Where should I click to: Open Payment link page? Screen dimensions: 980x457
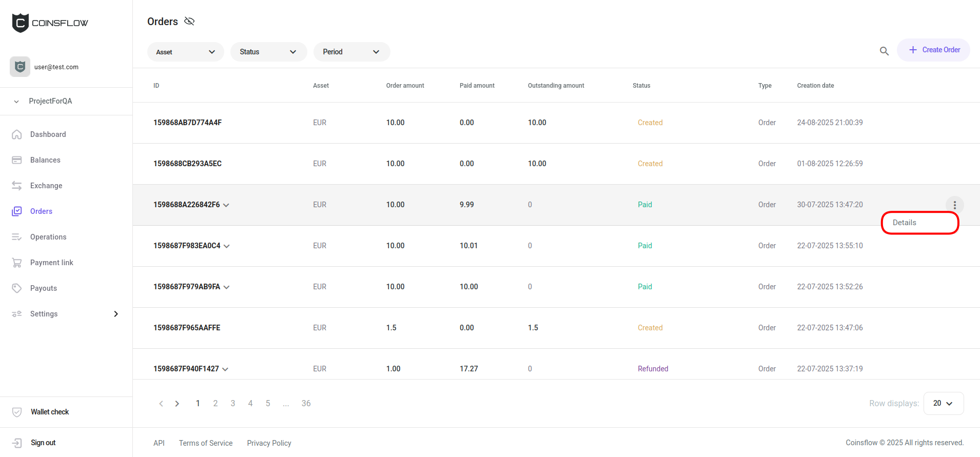point(51,263)
